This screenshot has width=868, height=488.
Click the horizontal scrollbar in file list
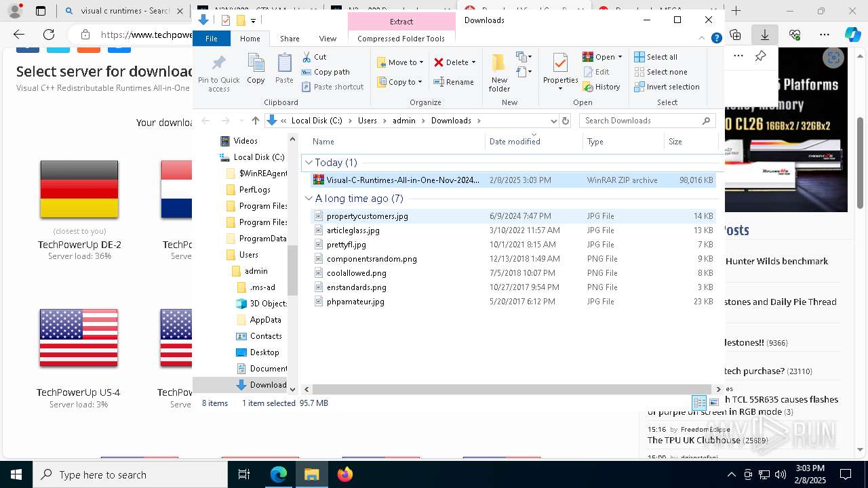pyautogui.click(x=512, y=389)
